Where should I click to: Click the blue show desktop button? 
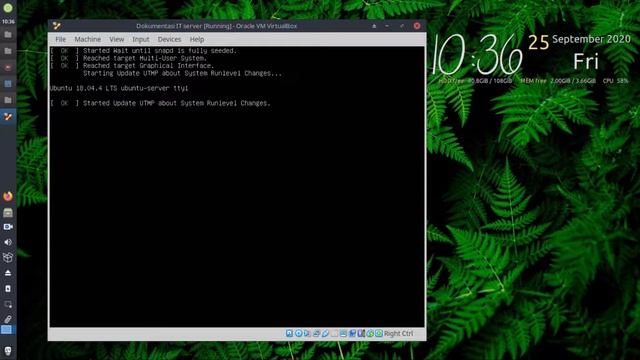7,329
